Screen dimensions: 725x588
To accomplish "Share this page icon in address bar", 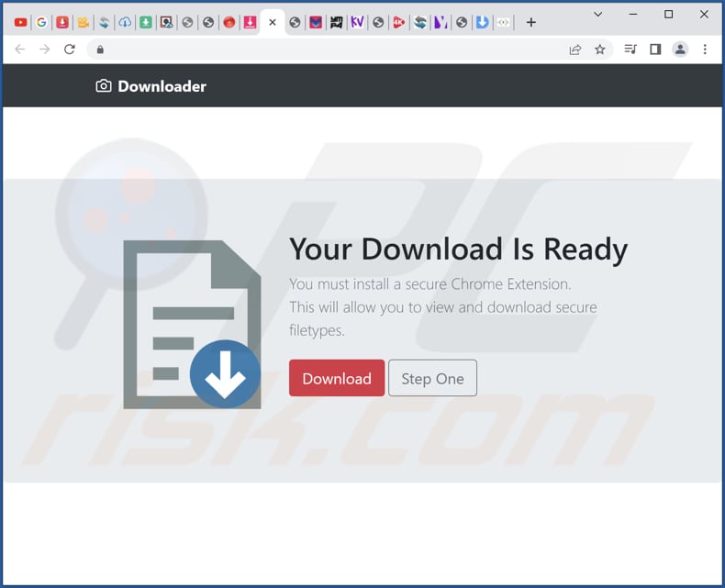I will coord(575,50).
